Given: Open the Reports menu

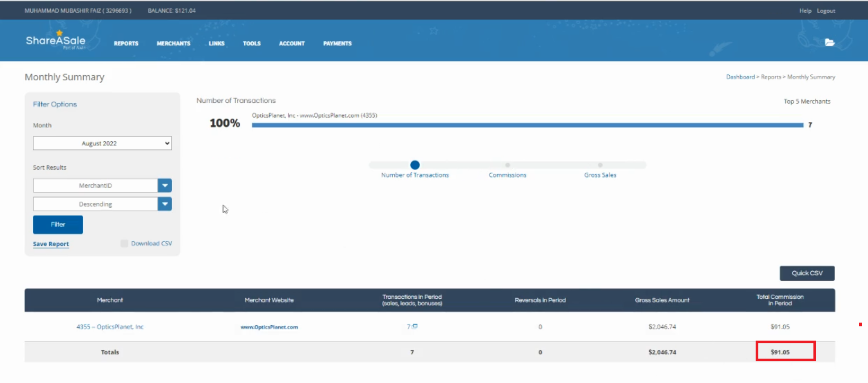Looking at the screenshot, I should coord(126,43).
